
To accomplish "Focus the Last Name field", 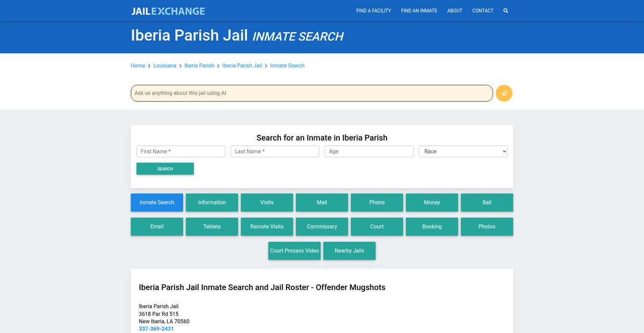I will 275,151.
